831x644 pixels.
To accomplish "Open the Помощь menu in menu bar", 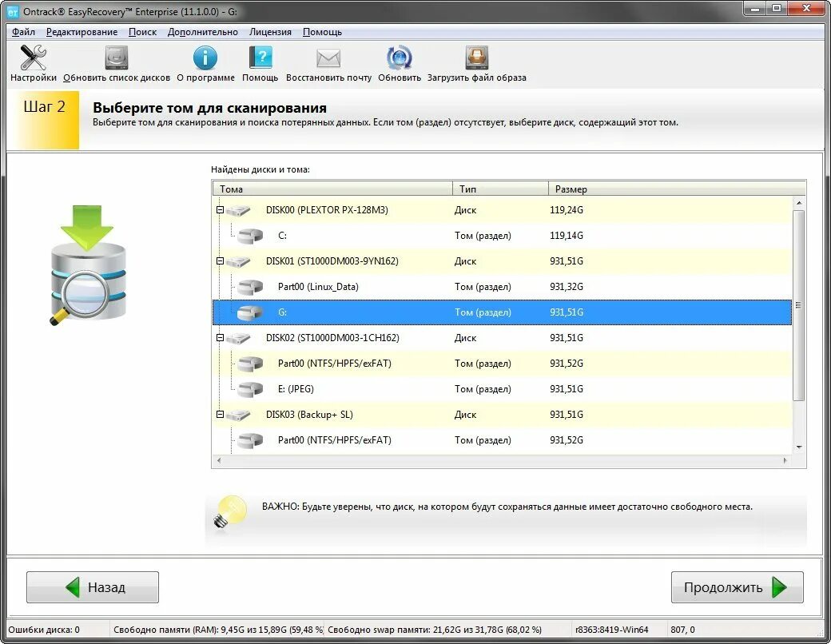I will click(322, 32).
